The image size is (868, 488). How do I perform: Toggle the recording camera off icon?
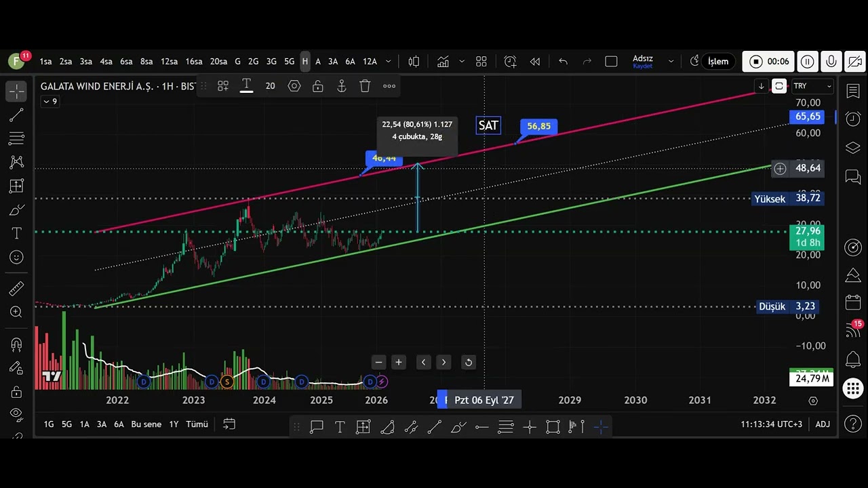854,62
